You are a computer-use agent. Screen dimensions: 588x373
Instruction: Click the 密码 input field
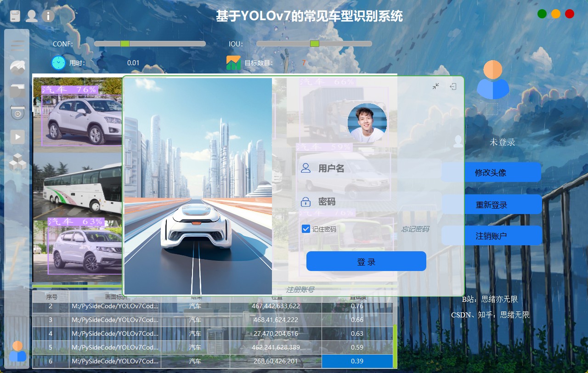pyautogui.click(x=370, y=202)
